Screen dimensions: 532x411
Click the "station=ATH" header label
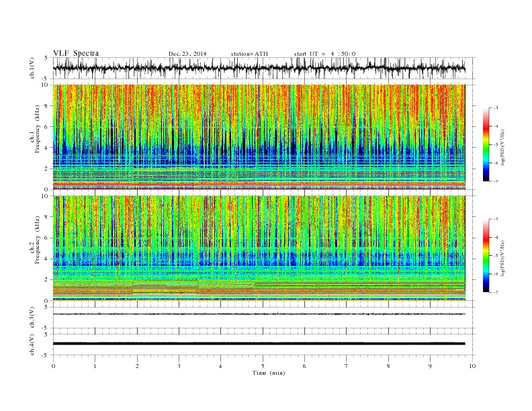point(249,54)
